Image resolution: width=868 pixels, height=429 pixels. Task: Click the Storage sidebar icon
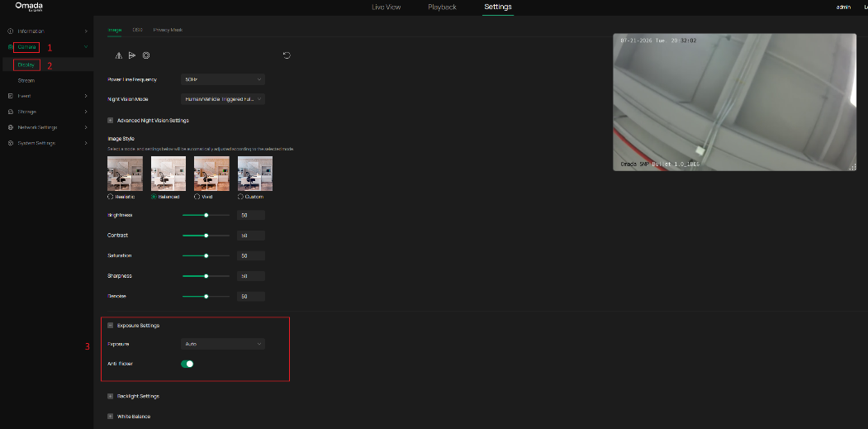pyautogui.click(x=11, y=112)
